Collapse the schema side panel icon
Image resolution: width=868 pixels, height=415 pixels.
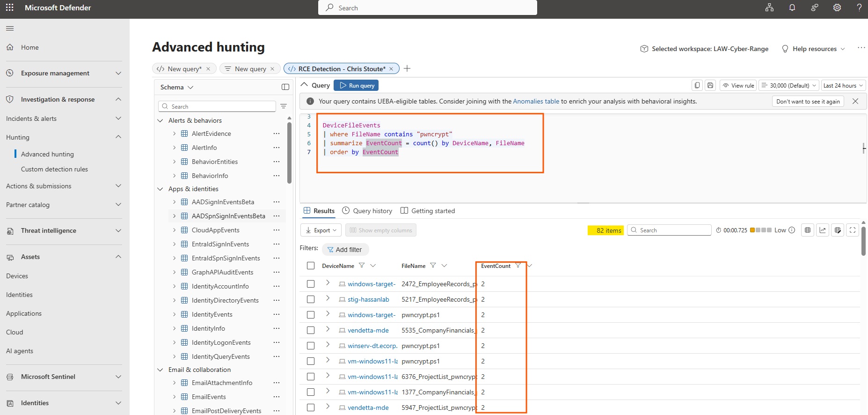[x=285, y=87]
